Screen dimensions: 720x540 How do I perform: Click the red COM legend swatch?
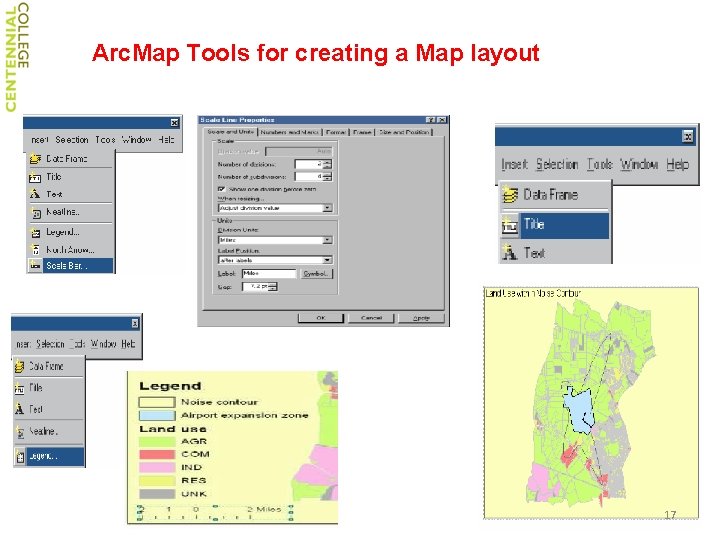click(157, 455)
